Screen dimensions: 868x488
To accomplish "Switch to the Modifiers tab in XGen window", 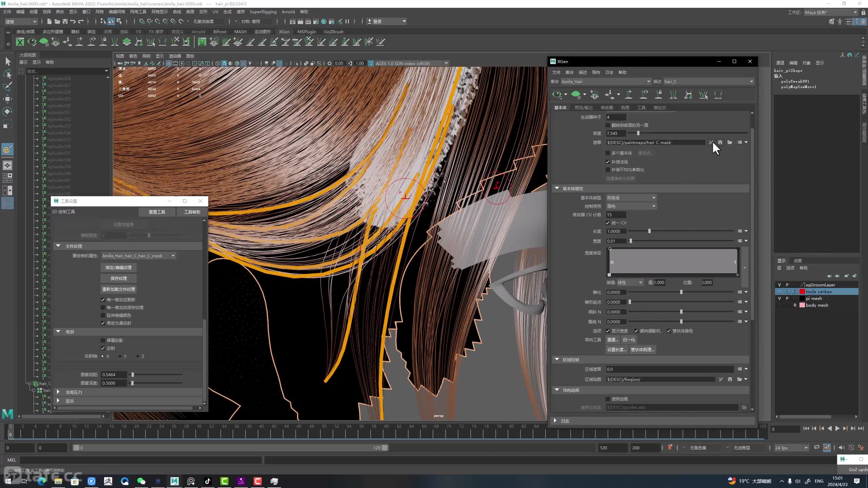I will (607, 108).
